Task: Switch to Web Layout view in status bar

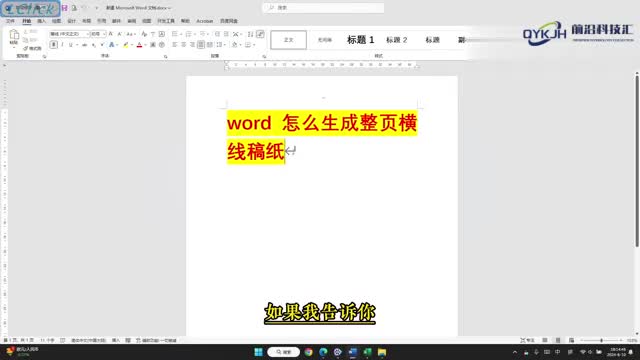Action: [571, 340]
